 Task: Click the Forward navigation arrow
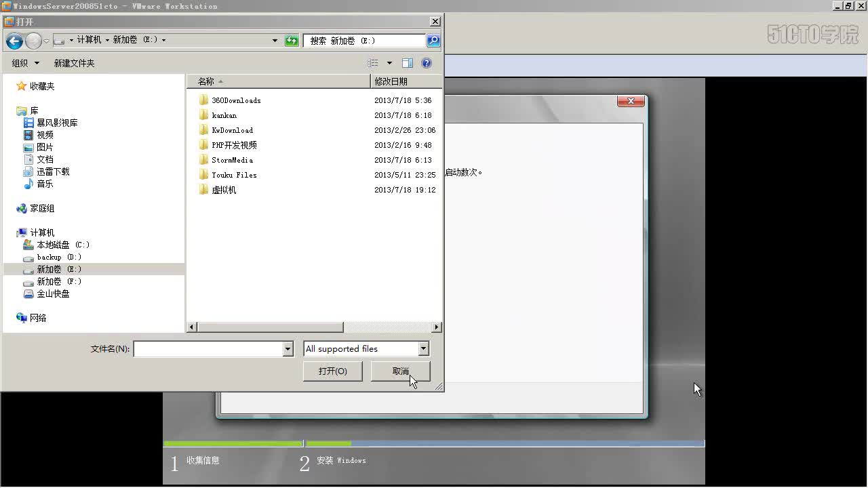point(33,41)
